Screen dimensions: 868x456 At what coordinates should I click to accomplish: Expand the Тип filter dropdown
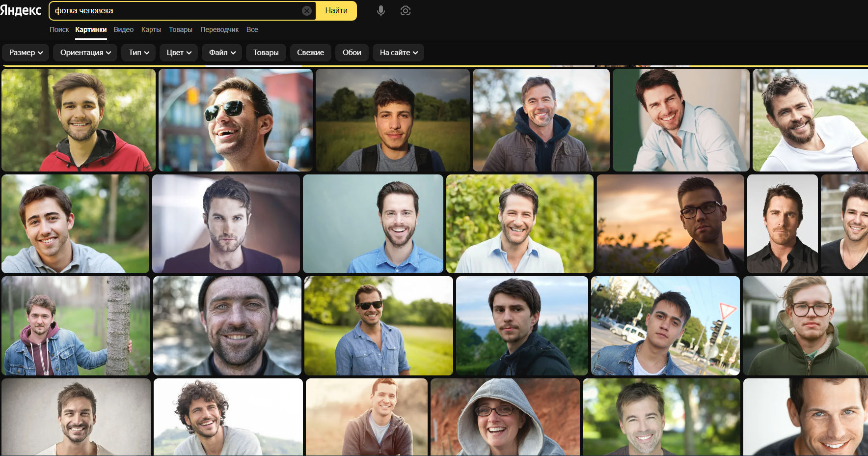coord(139,53)
